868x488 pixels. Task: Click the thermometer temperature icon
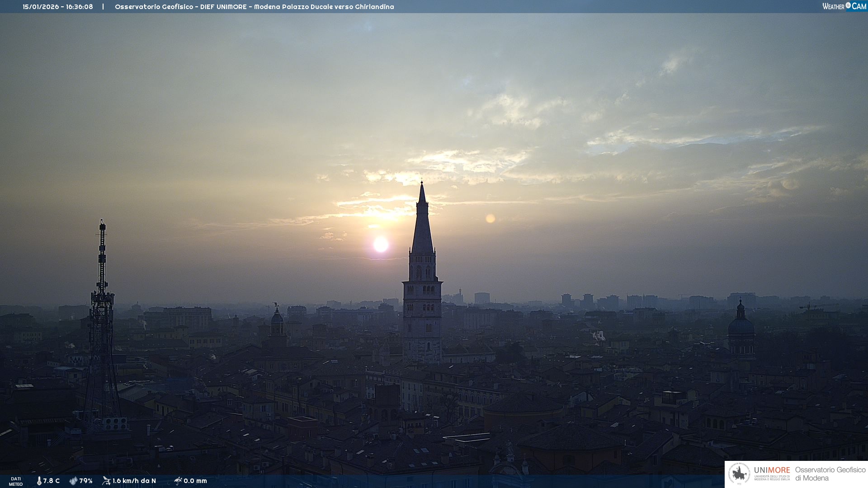[39, 481]
